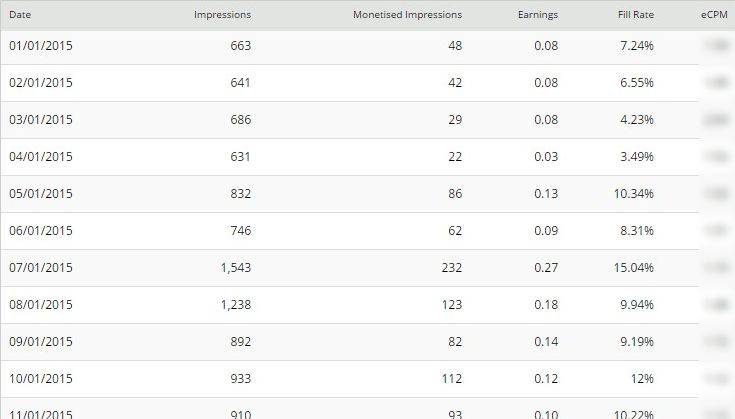This screenshot has width=735, height=419.
Task: Click the Fill Rate column header
Action: (x=636, y=15)
